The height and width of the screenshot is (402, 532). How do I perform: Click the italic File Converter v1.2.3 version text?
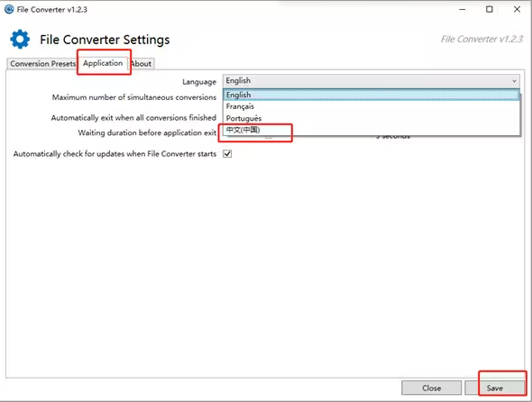pos(482,40)
